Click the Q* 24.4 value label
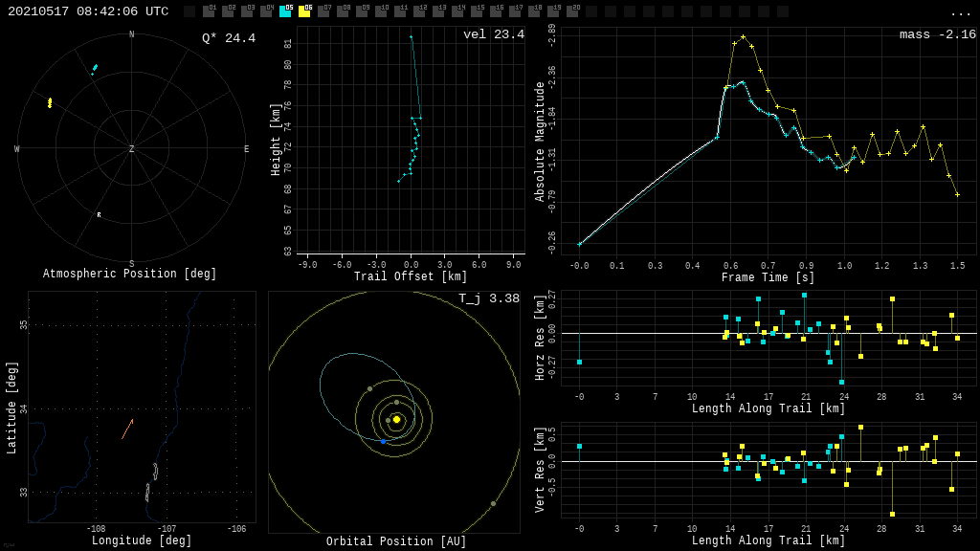Viewport: 980px width, 551px height. tap(228, 38)
